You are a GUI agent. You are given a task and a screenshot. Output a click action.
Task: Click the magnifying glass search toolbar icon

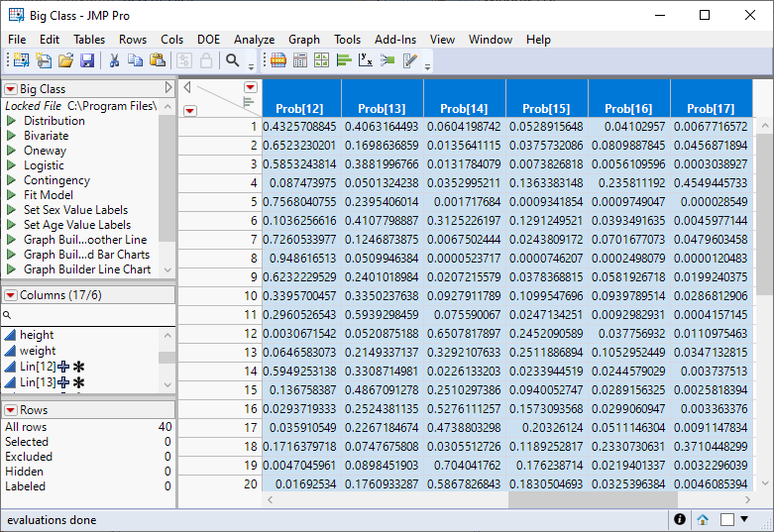[232, 60]
